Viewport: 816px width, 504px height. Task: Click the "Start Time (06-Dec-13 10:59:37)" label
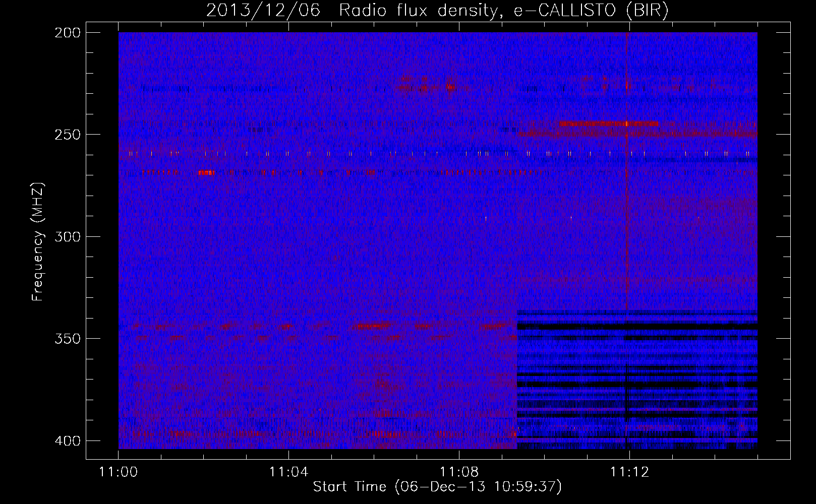437,486
